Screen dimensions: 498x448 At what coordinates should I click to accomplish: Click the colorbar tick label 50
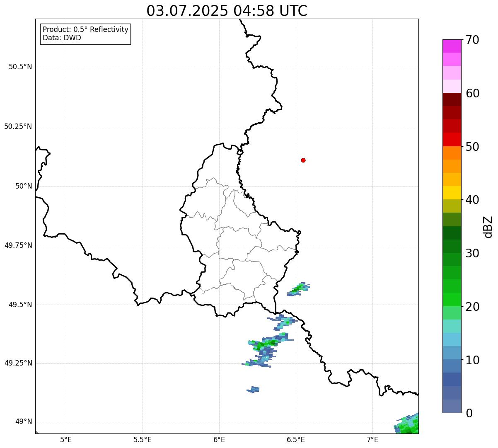pos(472,147)
